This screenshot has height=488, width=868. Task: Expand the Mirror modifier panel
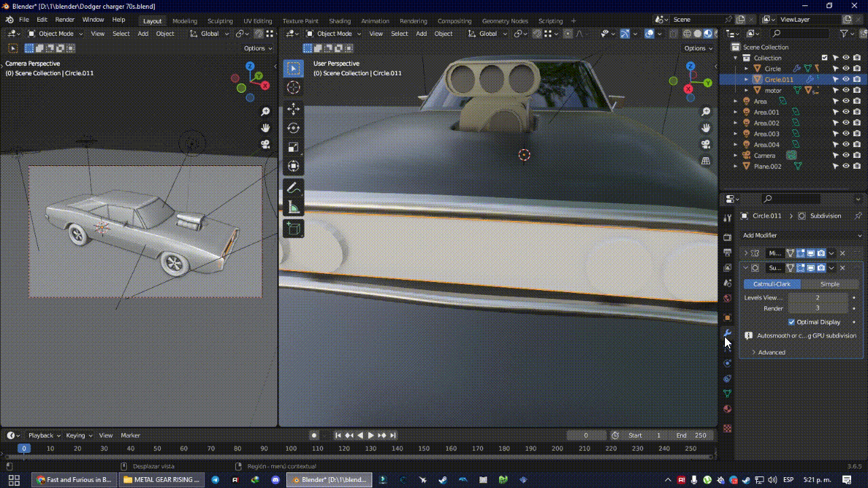(x=746, y=253)
